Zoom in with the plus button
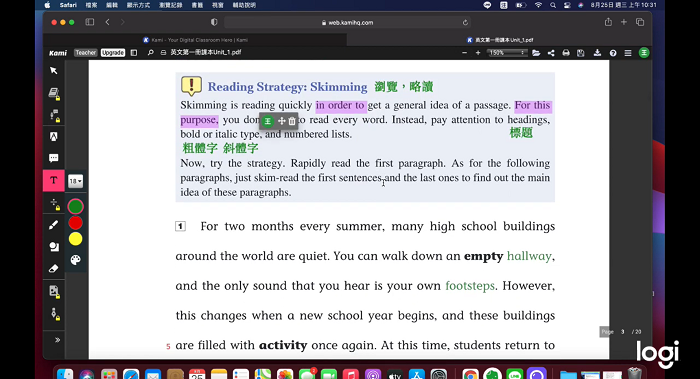Viewport: 700px width, 379px height. [x=478, y=53]
